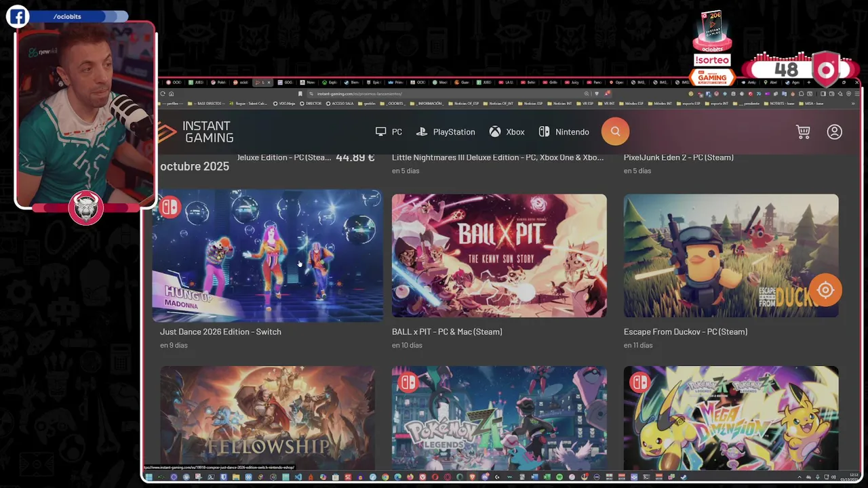
Task: Click the 'octubre 2025' heading
Action: point(195,166)
